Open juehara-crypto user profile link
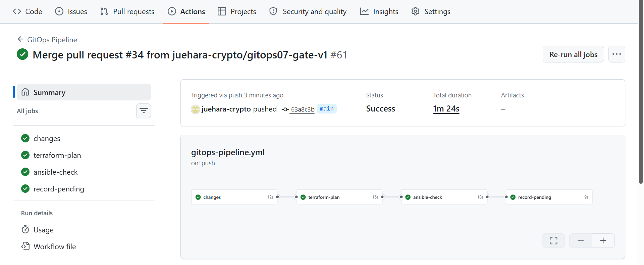 click(226, 109)
